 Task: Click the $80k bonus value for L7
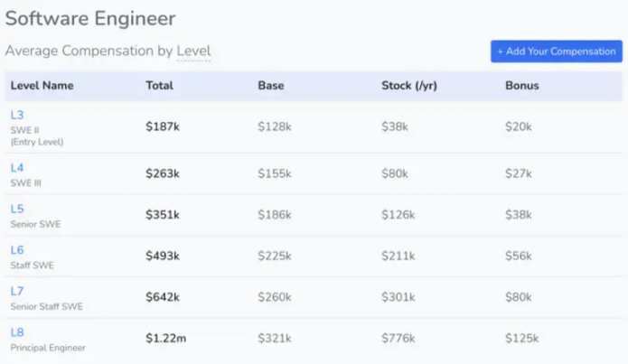tap(519, 297)
